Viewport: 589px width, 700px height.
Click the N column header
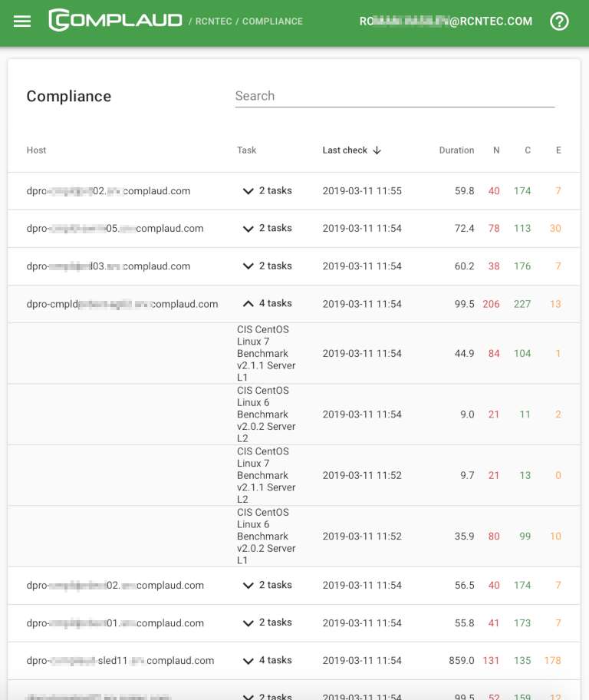(496, 150)
